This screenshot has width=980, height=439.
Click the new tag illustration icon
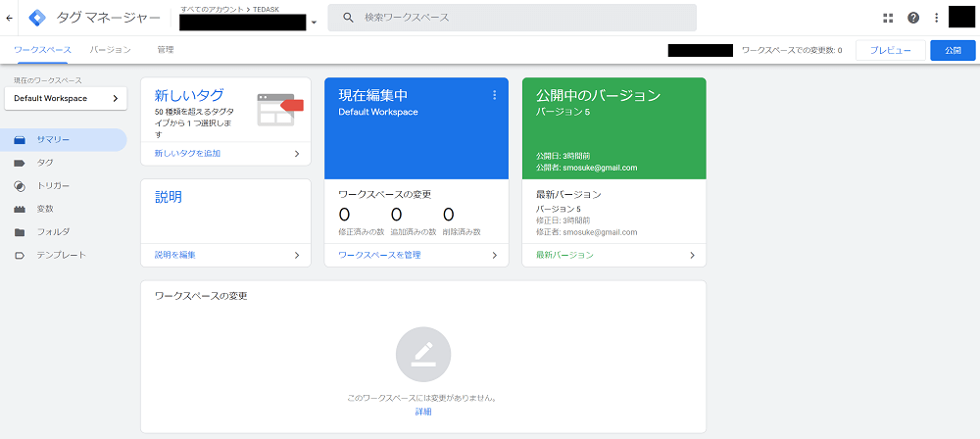coord(275,109)
